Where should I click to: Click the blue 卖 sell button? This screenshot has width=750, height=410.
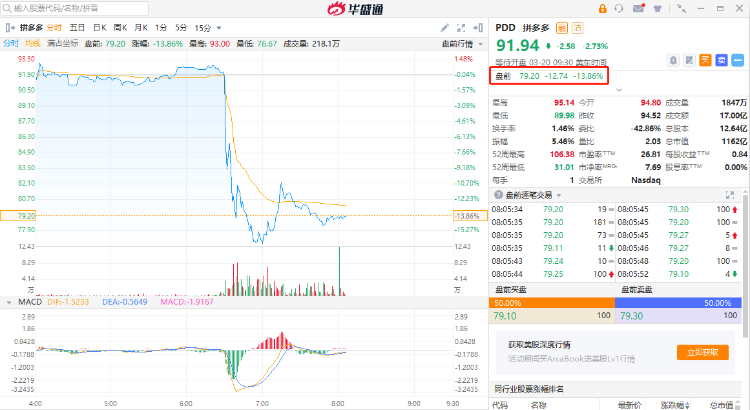721,60
